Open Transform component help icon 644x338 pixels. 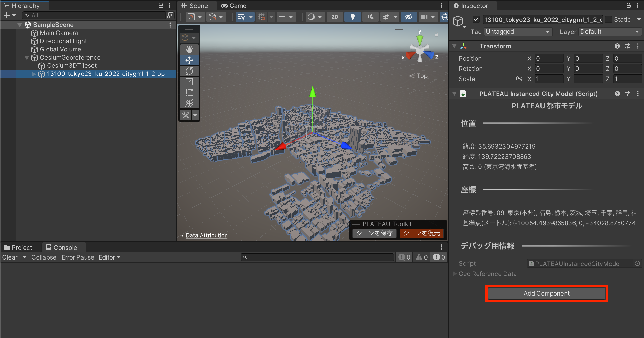pyautogui.click(x=617, y=46)
